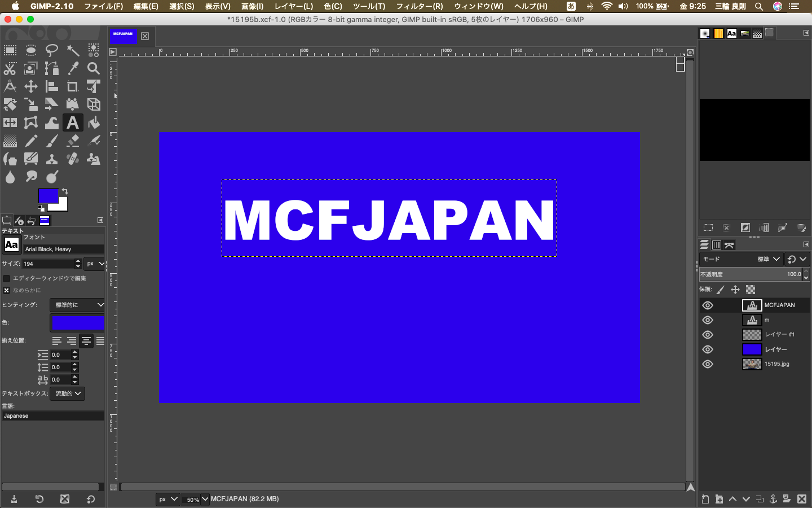The width and height of the screenshot is (812, 508).
Task: Choose the Fuzzy Select magic wand tool
Action: [x=73, y=51]
